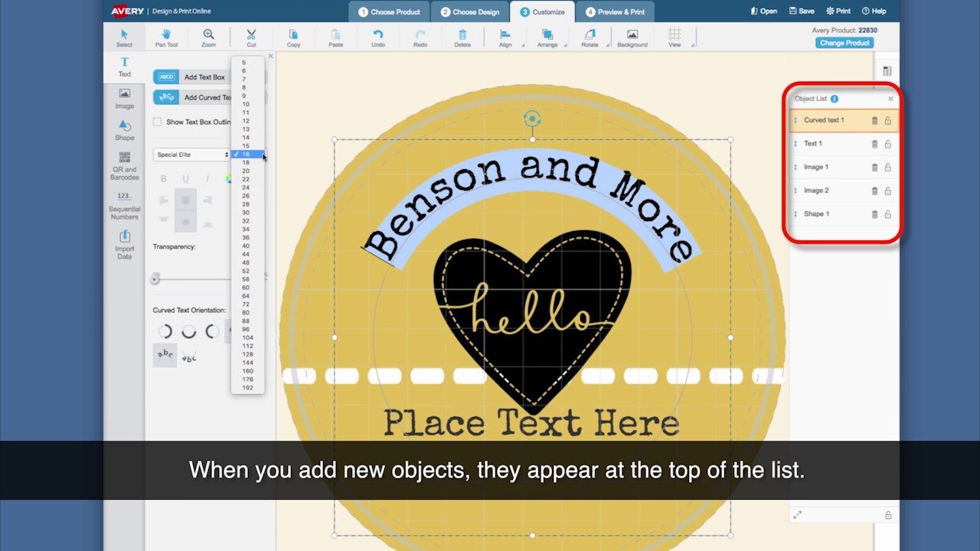Toggle lock on Curved text 1
Viewport: 980px width, 551px height.
(x=888, y=120)
